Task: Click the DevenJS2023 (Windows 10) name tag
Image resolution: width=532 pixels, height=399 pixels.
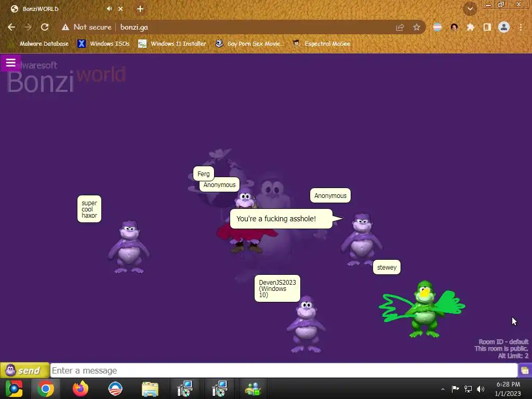Action: point(277,288)
